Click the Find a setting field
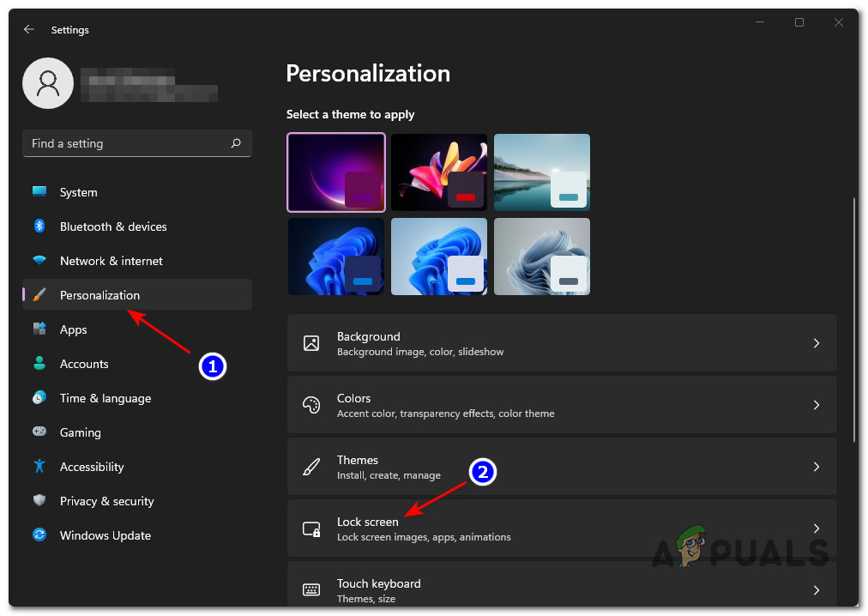This screenshot has width=868, height=616. [129, 143]
